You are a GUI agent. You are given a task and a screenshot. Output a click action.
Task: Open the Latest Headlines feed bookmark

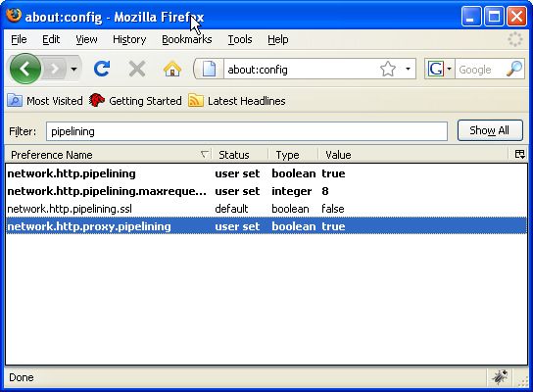[237, 101]
